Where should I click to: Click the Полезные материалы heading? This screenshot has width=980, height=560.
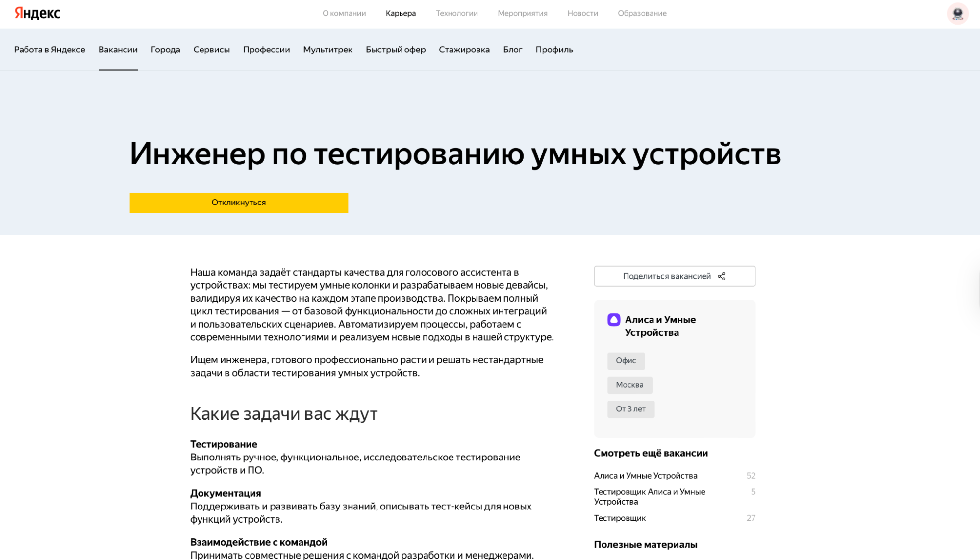(646, 545)
